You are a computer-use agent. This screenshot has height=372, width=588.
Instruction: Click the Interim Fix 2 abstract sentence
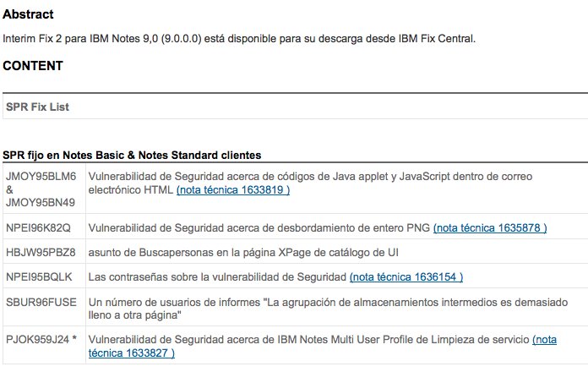click(x=239, y=39)
